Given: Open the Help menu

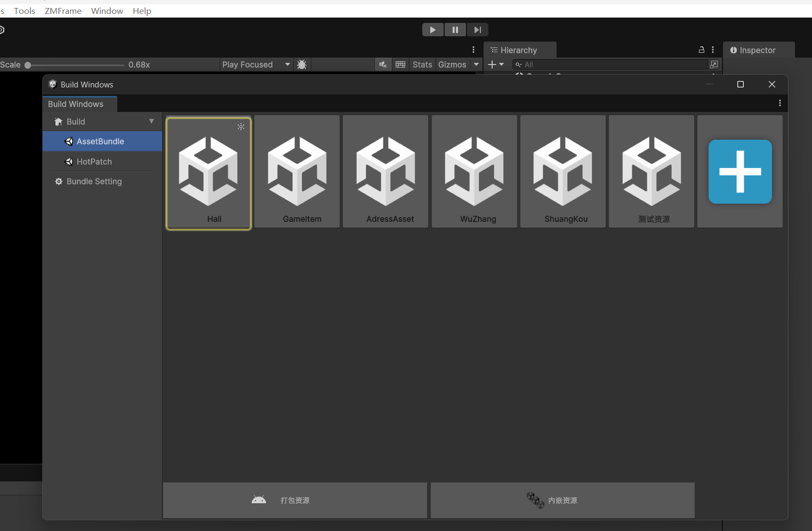Looking at the screenshot, I should pyautogui.click(x=142, y=11).
